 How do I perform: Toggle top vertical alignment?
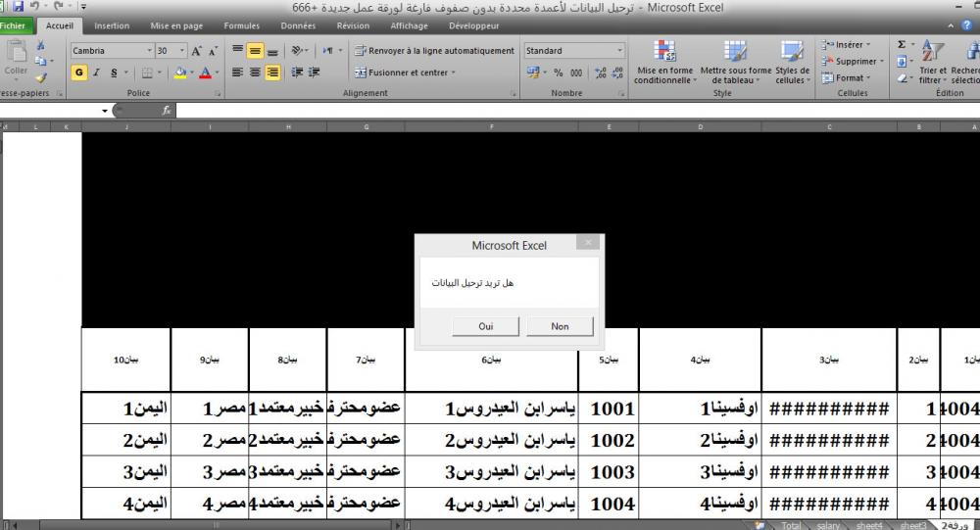[x=237, y=51]
